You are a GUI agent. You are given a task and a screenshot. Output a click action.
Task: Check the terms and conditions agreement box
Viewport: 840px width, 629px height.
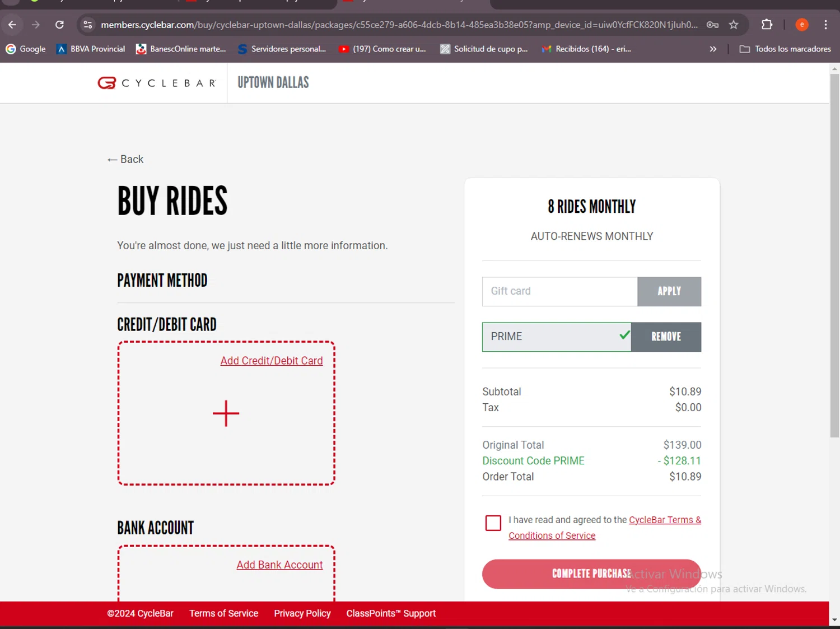[x=493, y=523]
